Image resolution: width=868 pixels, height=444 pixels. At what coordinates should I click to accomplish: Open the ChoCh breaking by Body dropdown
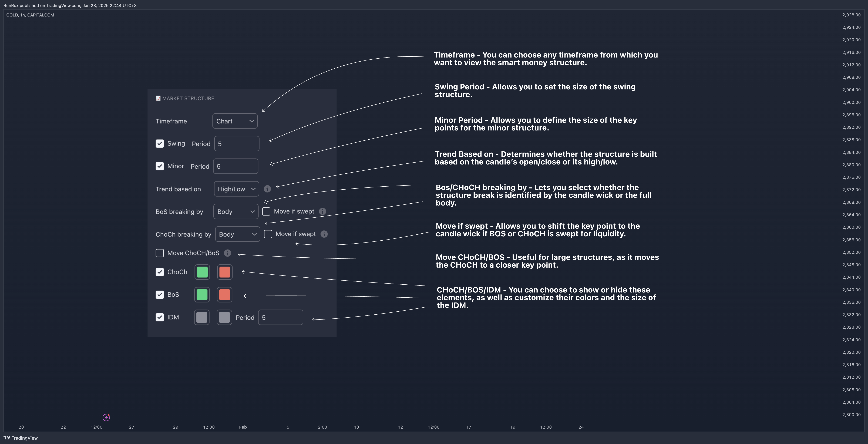[x=237, y=234]
